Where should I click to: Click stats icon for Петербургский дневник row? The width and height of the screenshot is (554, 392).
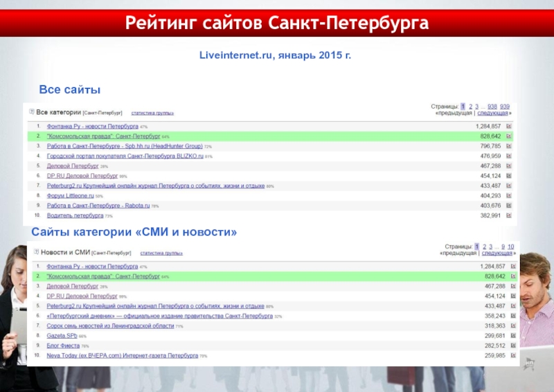513,316
